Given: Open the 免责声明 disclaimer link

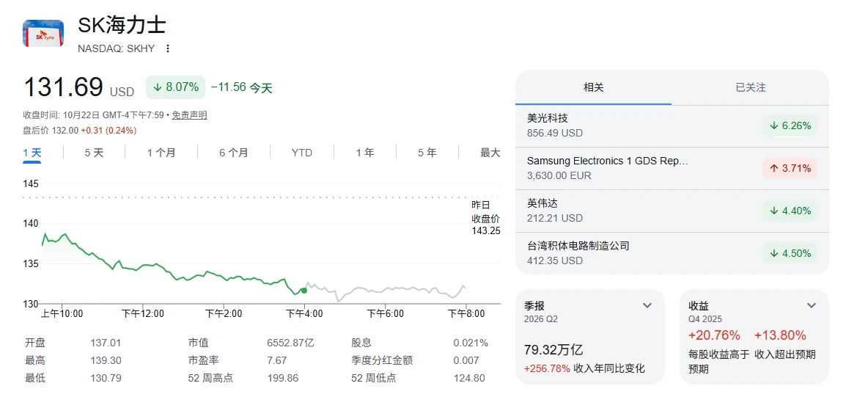Looking at the screenshot, I should tap(189, 115).
